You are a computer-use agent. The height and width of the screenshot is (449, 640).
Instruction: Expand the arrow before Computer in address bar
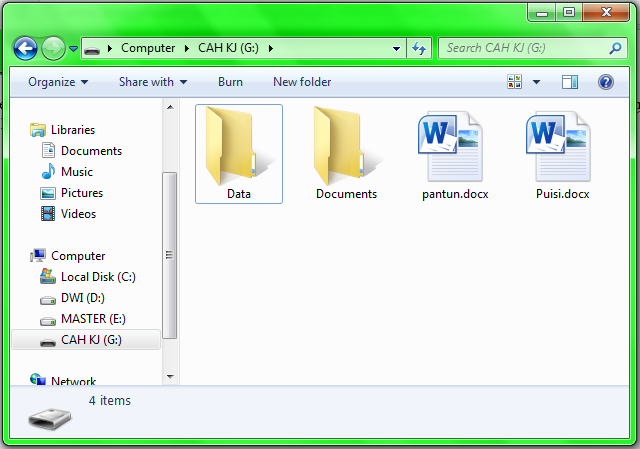[110, 49]
